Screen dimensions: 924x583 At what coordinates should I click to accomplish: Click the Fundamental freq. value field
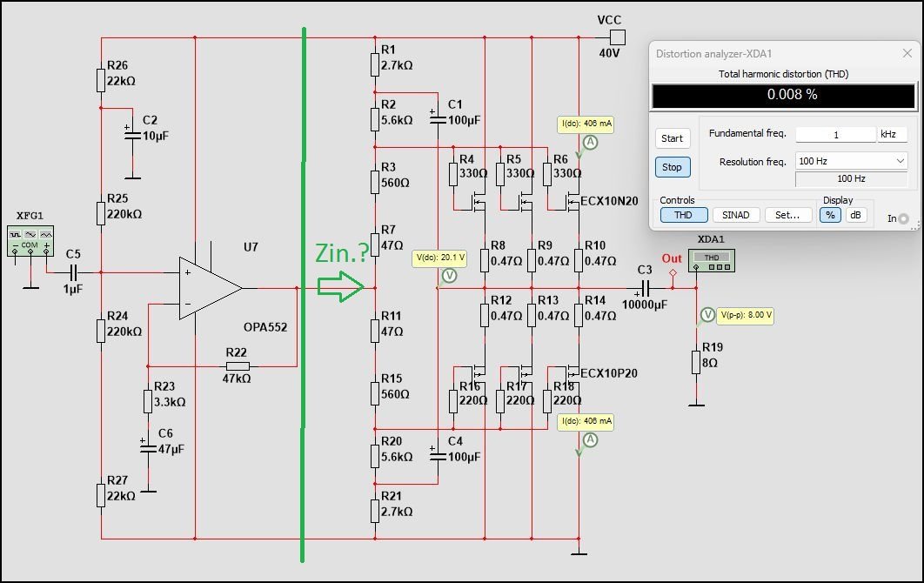[835, 134]
